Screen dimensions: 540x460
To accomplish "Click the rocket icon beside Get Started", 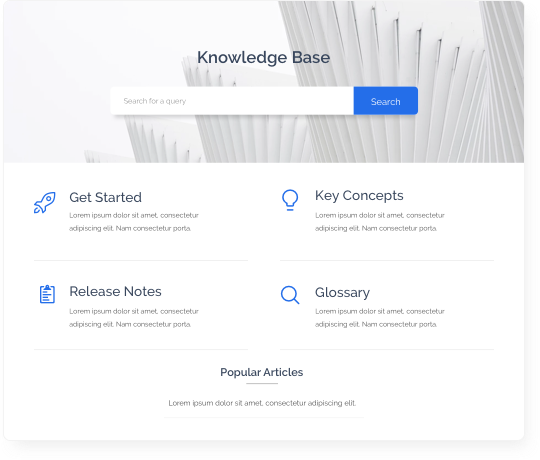I will pos(45,202).
